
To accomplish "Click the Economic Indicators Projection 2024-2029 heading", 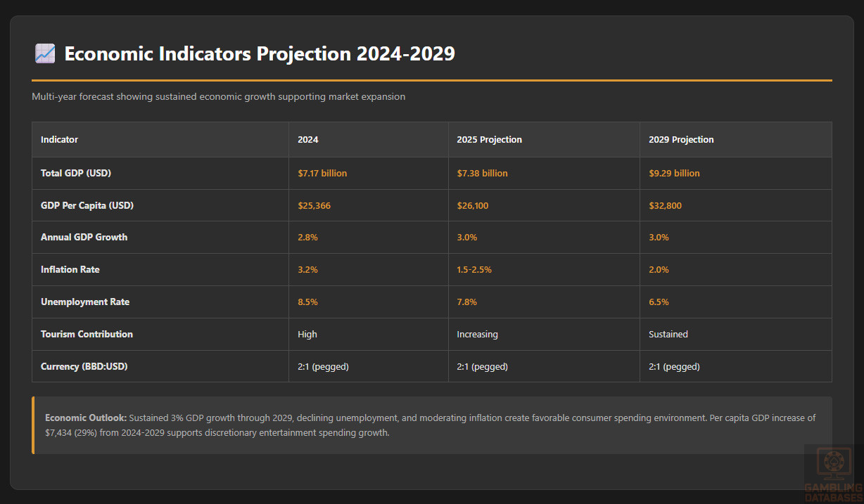I will coord(260,54).
